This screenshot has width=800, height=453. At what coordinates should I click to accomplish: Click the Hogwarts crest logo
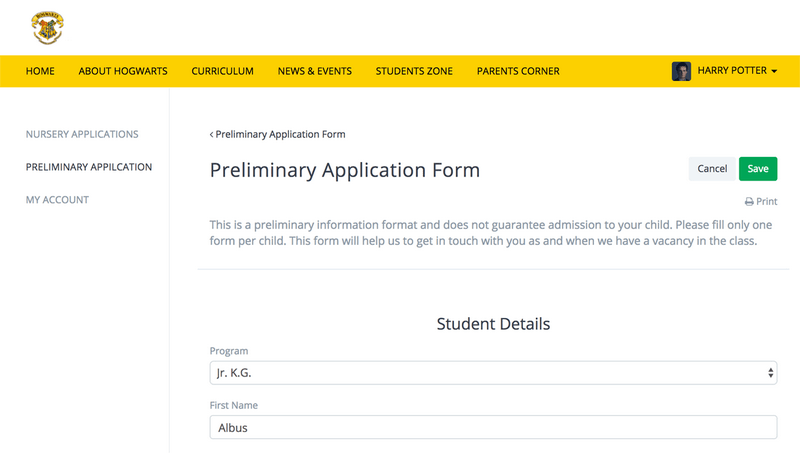[x=46, y=28]
